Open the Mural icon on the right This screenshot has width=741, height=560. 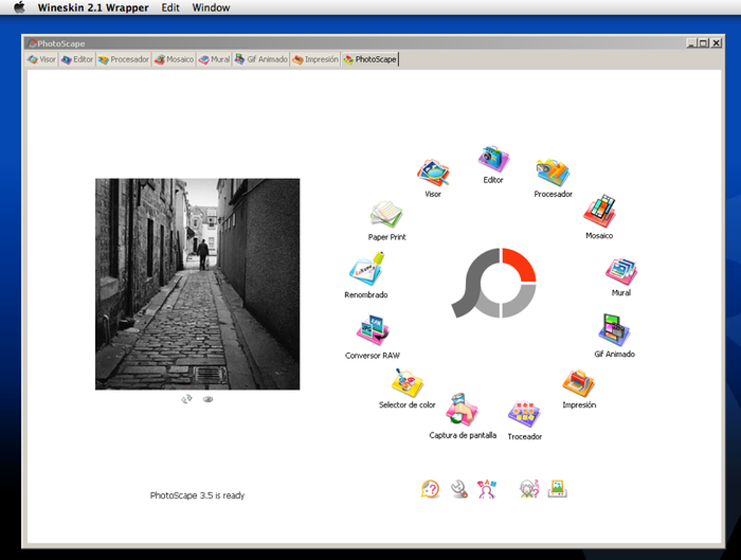tap(621, 271)
